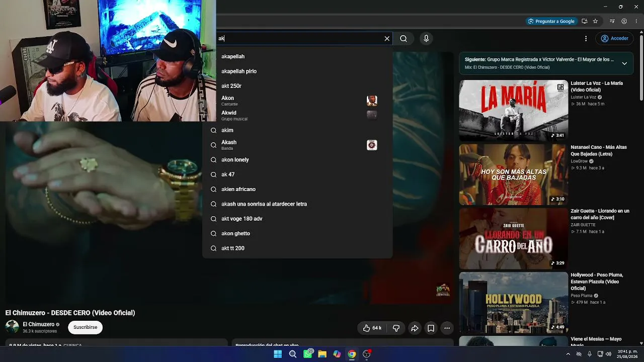Open 'Llorando en un Carro del Año' thumbnail
This screenshot has height=362, width=644.
click(x=513, y=238)
